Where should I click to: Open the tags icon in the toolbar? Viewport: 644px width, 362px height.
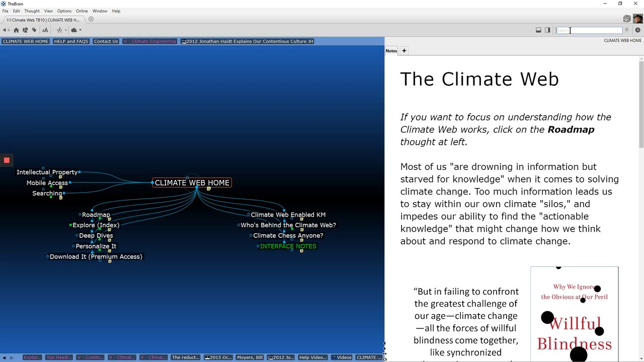pos(34,30)
